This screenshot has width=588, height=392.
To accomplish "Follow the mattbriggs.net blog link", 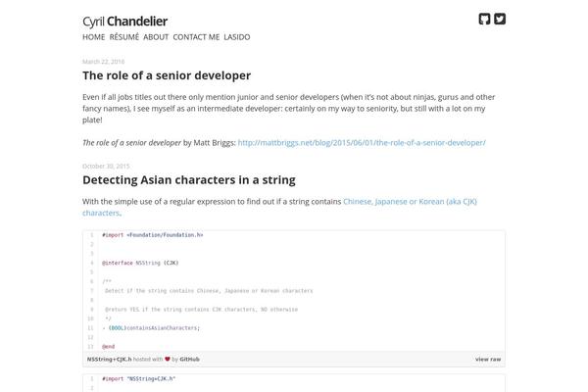I will (362, 142).
